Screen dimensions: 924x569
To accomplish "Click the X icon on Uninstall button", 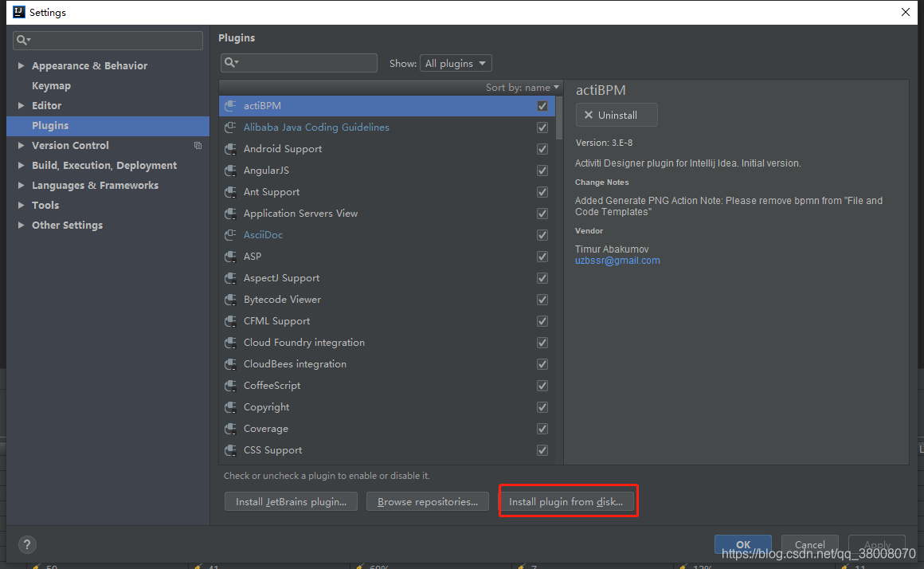I will click(x=589, y=115).
